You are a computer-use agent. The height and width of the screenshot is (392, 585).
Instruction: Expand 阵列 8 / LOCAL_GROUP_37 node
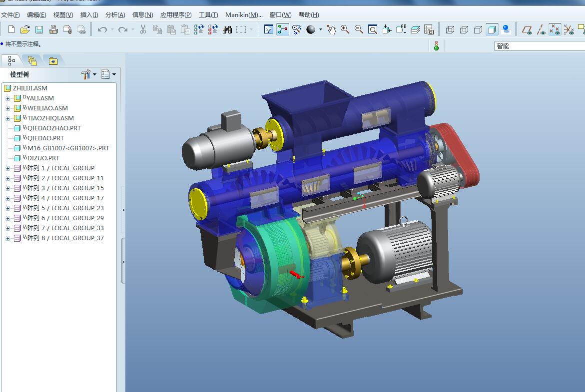point(7,238)
